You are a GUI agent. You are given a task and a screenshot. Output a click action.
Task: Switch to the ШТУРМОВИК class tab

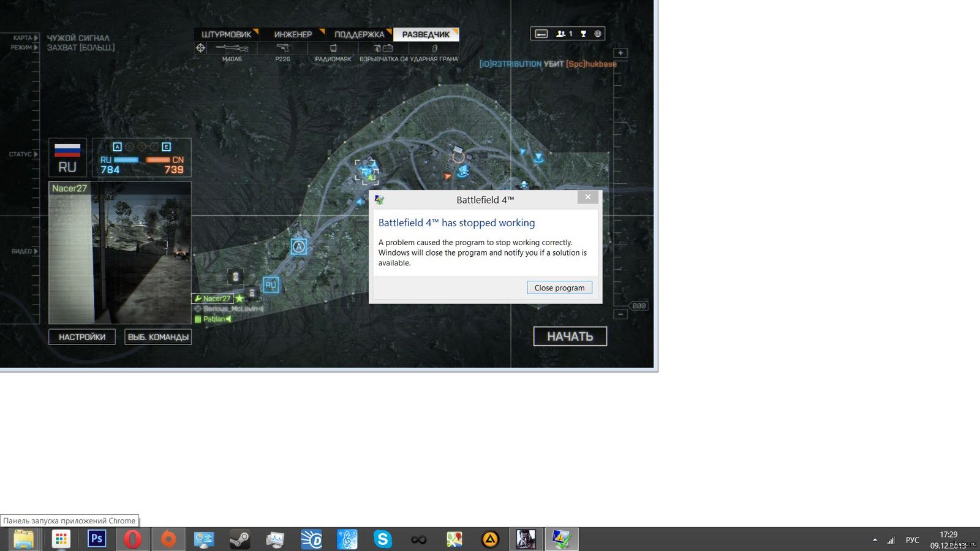coord(226,34)
